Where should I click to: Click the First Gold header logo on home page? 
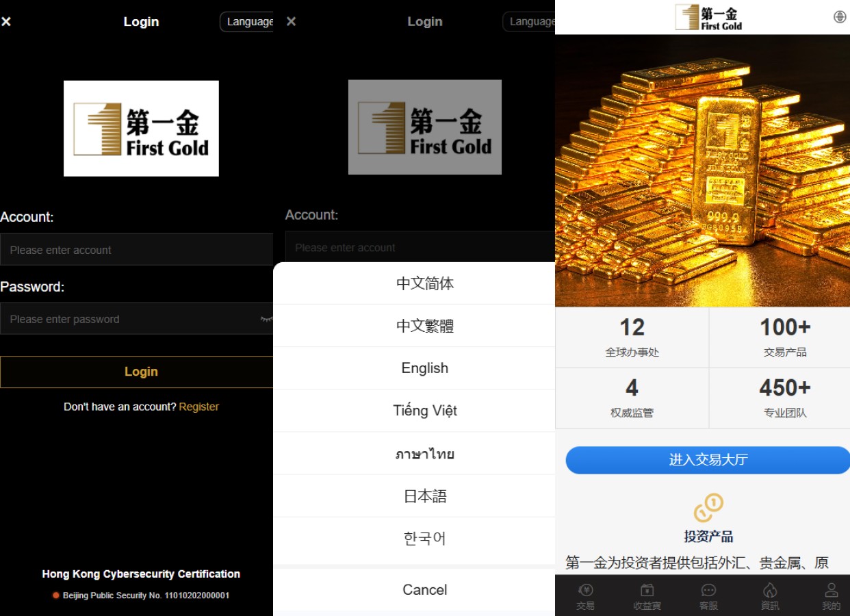coord(708,17)
